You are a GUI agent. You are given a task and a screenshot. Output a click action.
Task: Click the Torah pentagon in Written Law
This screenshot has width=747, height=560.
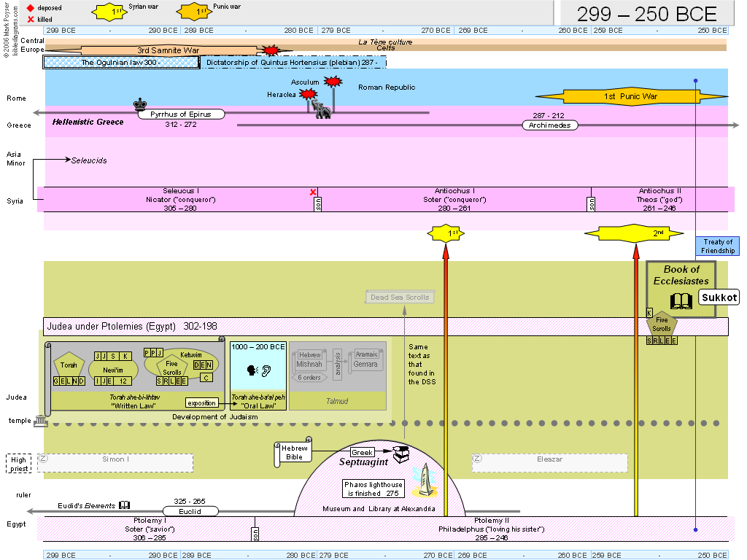coord(69,365)
